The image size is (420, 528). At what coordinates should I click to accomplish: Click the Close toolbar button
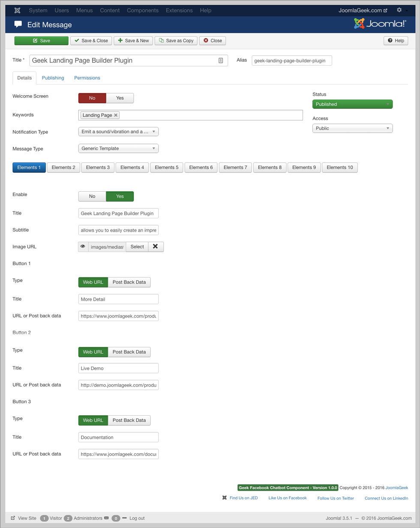[213, 41]
